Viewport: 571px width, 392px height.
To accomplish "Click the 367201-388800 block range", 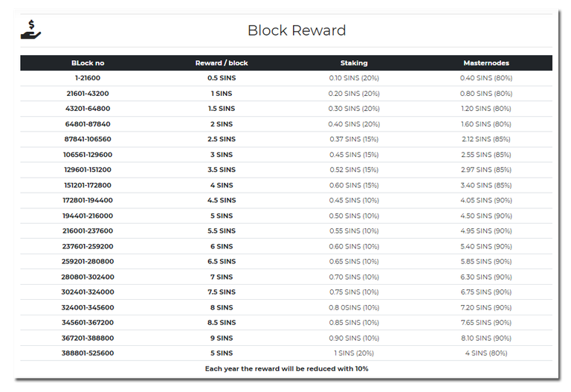I will (88, 338).
